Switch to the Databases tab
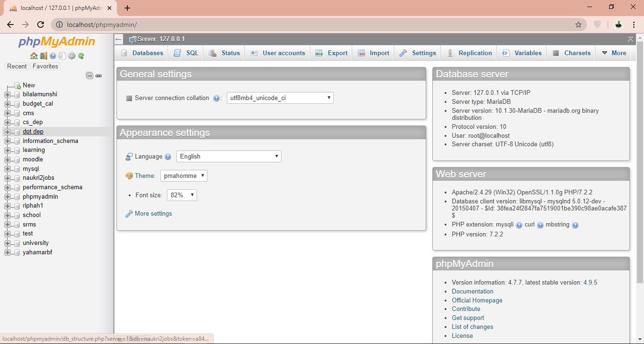Screen dimensions: 644x344 click(142, 53)
